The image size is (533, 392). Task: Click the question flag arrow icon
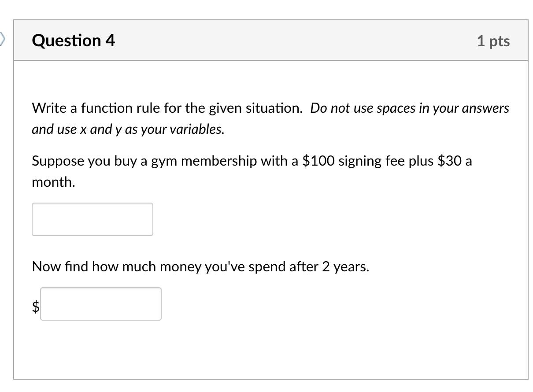coord(2,40)
